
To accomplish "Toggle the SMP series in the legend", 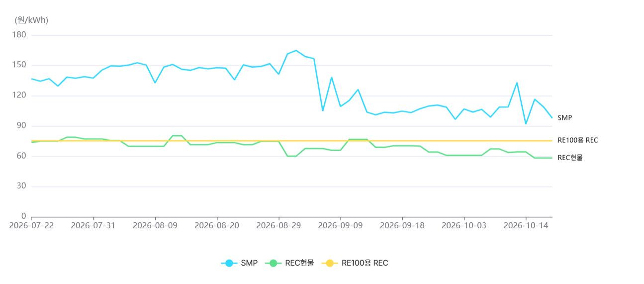I will pyautogui.click(x=239, y=263).
